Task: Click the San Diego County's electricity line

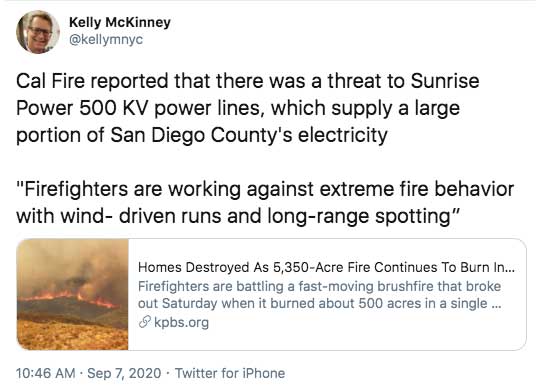Action: [202, 135]
